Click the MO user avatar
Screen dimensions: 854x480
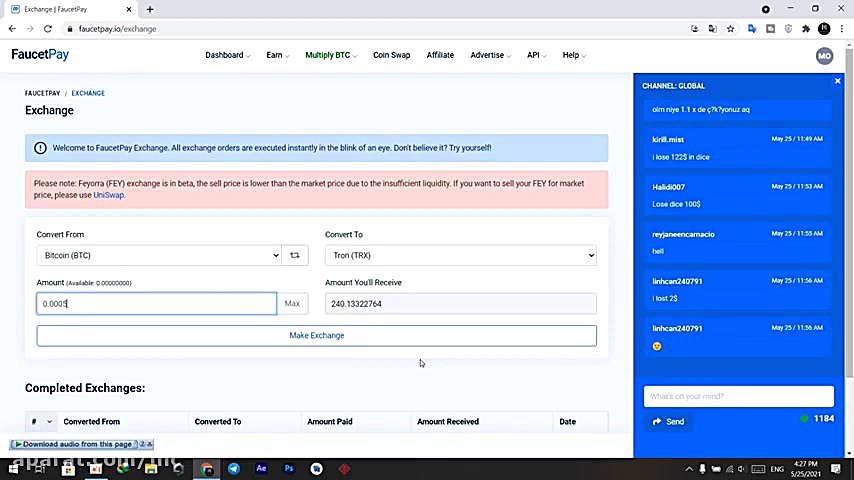824,56
